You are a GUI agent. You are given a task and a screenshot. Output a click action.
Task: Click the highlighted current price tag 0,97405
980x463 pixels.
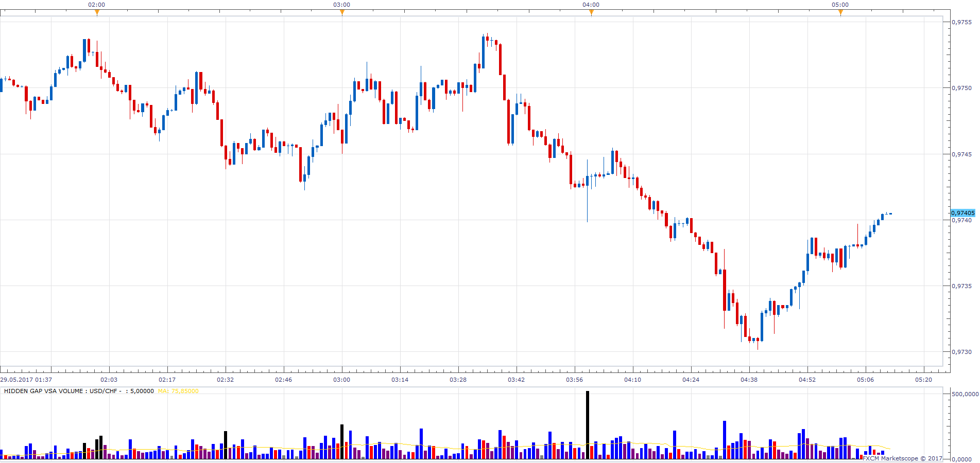tap(963, 213)
